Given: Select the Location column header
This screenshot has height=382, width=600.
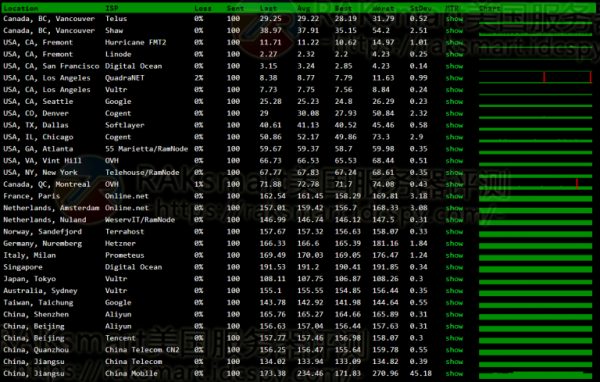Looking at the screenshot, I should pos(21,8).
